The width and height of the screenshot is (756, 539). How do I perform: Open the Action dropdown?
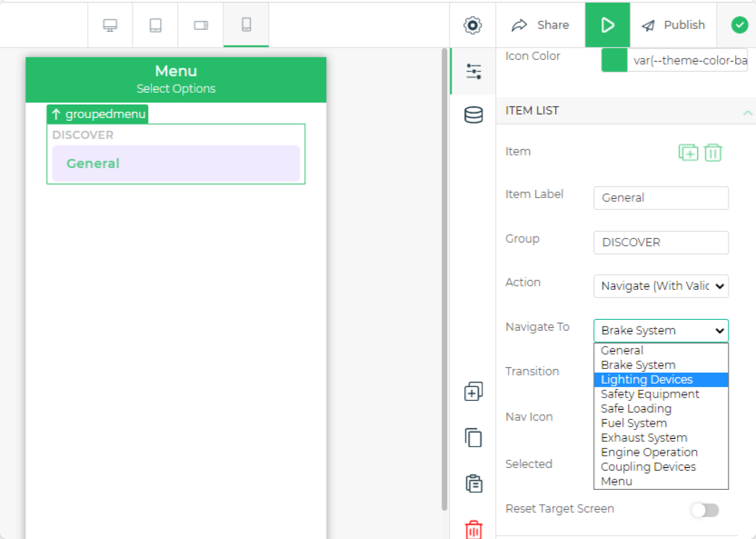click(661, 286)
